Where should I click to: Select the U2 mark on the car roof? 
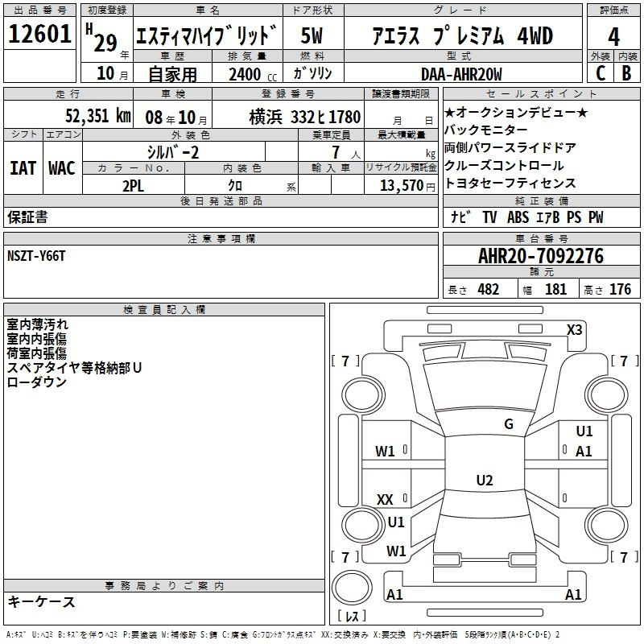point(484,481)
